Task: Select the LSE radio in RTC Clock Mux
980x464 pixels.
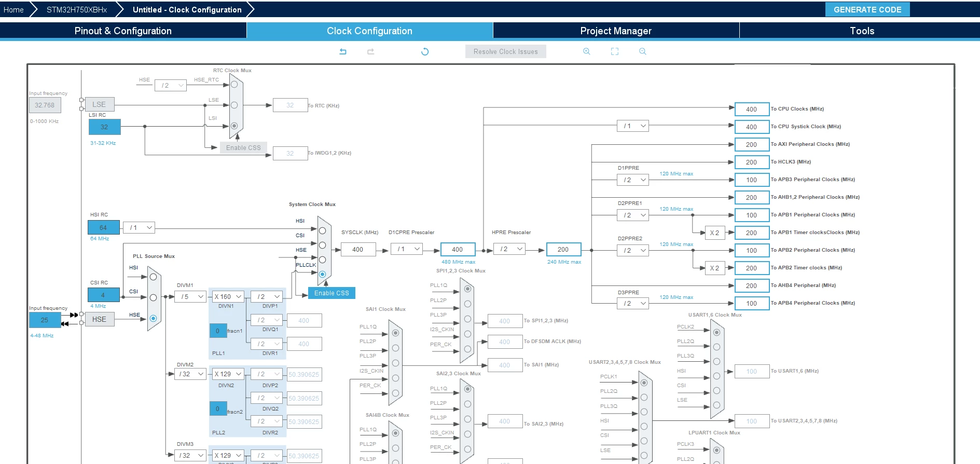Action: click(234, 105)
